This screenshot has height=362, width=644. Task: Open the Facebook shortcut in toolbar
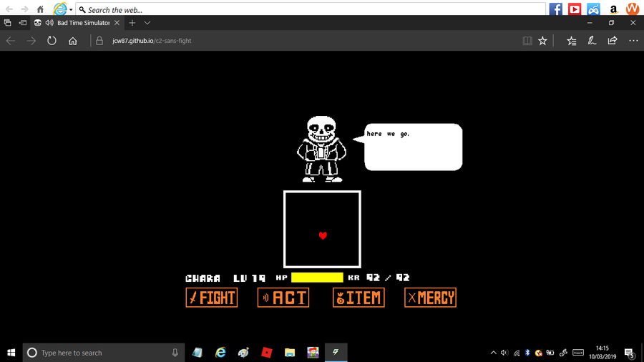[x=555, y=9]
